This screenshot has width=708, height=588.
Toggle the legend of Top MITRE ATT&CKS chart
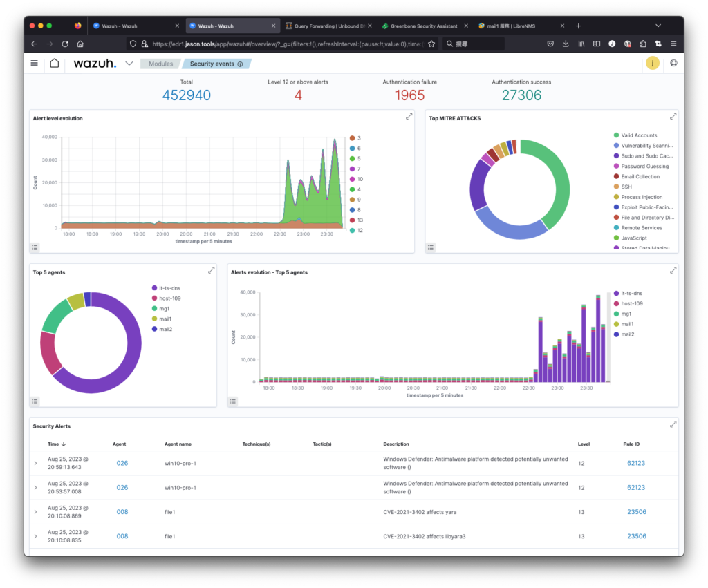pos(431,247)
